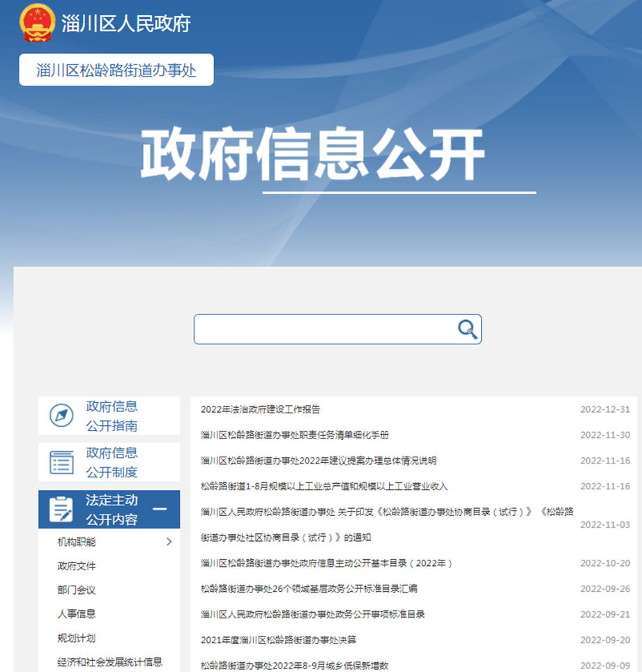
Task: Collapse 法定主动公开内容 section with minus icon
Action: point(160,510)
